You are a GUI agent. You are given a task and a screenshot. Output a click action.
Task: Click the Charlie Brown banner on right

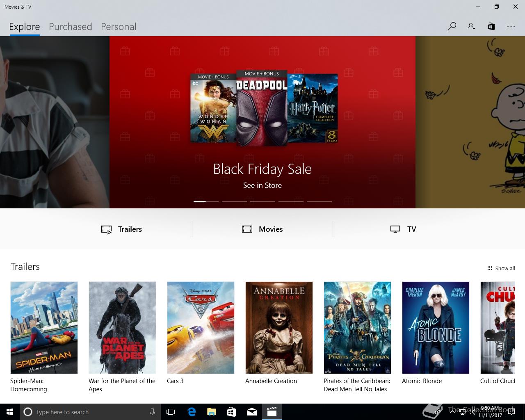pos(470,122)
